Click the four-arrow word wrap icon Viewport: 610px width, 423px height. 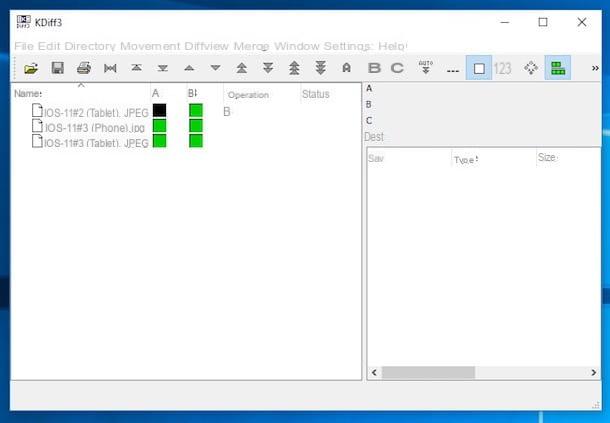pyautogui.click(x=531, y=68)
